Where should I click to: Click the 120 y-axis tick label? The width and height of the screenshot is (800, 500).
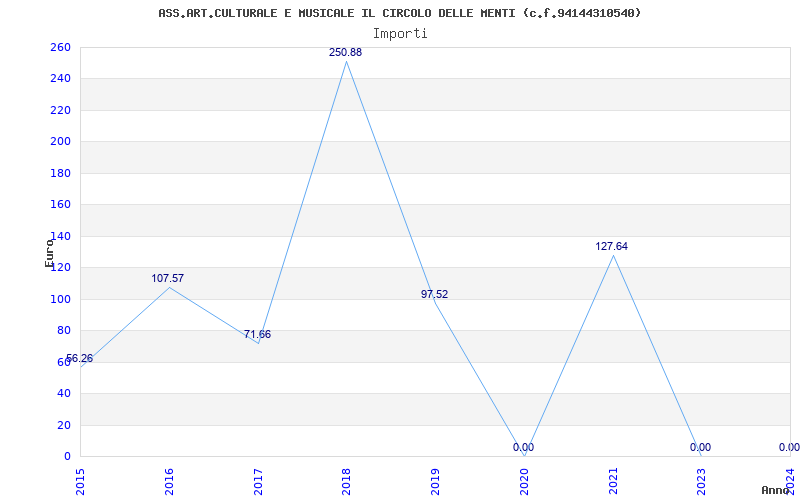[60, 267]
